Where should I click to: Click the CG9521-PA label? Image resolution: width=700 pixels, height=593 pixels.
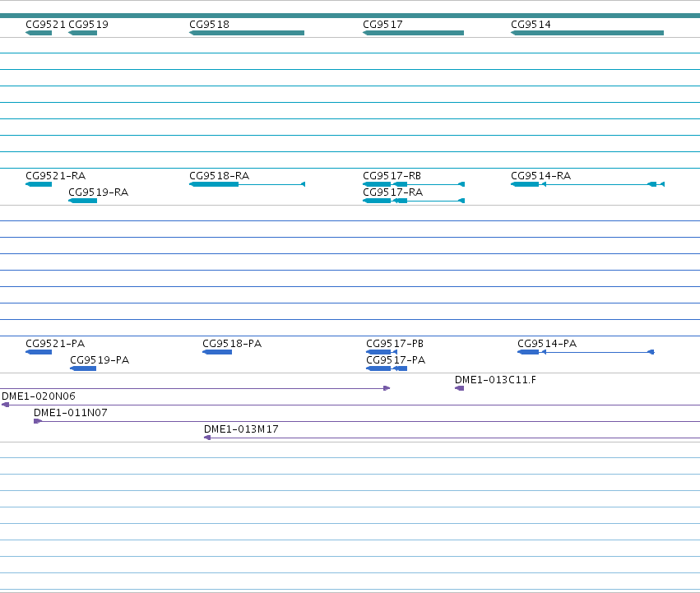[x=55, y=344]
